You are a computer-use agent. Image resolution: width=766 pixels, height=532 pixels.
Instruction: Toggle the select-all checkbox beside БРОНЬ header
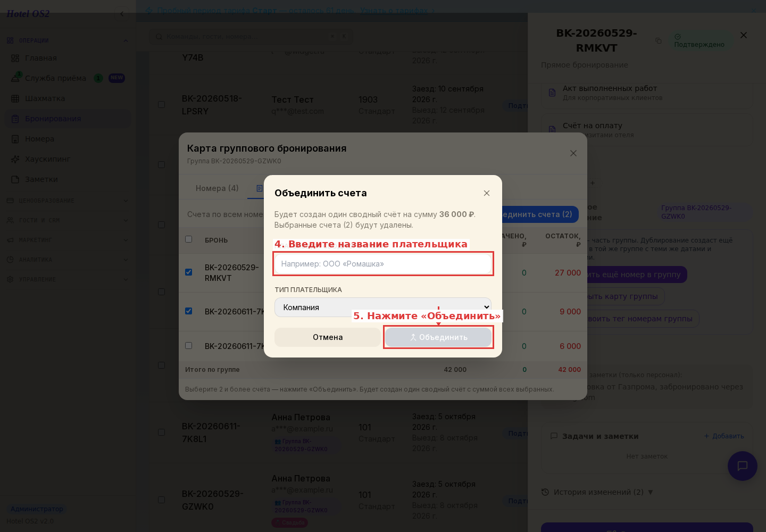tap(188, 239)
